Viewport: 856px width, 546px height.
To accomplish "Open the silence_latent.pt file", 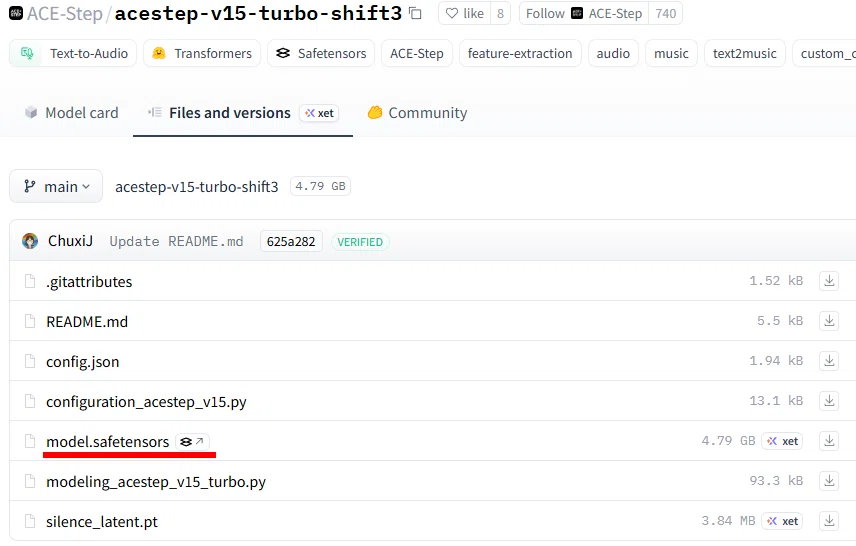I will 102,522.
